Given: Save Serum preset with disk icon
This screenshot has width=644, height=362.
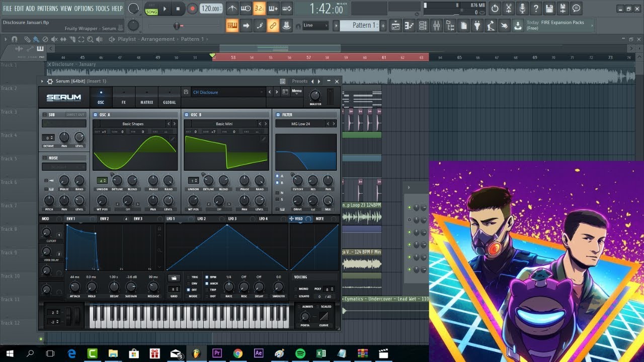Looking at the screenshot, I should coord(186,92).
